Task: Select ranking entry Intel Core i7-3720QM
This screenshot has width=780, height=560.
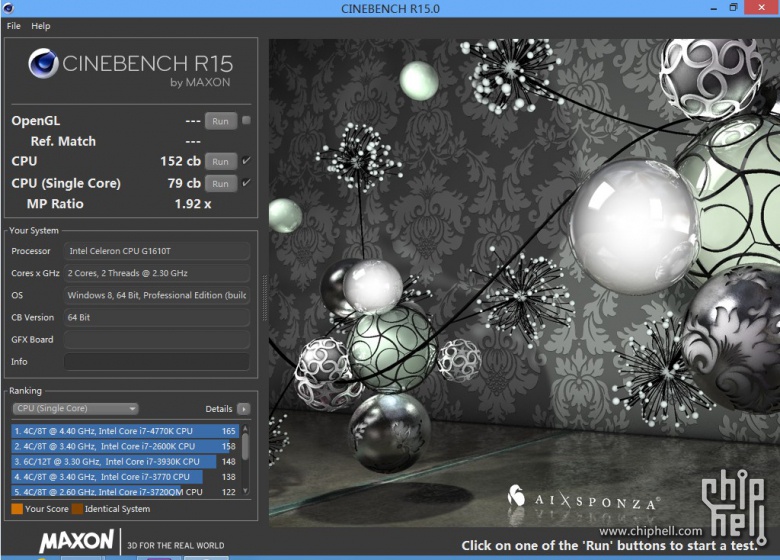Action: coord(125,491)
